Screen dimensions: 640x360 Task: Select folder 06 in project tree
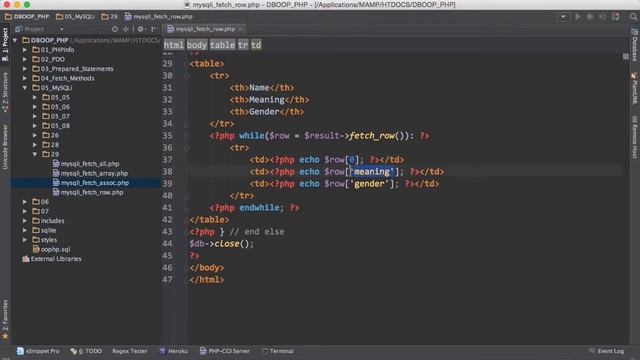coord(40,202)
